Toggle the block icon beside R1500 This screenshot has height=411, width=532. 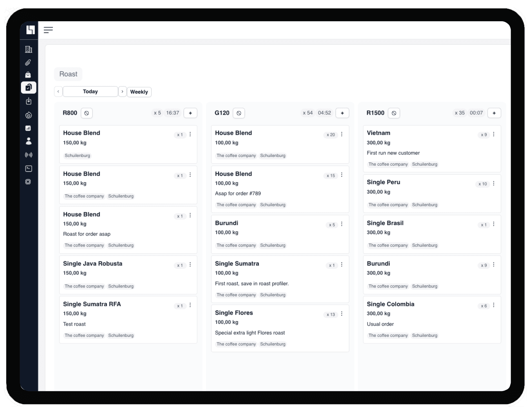[394, 113]
